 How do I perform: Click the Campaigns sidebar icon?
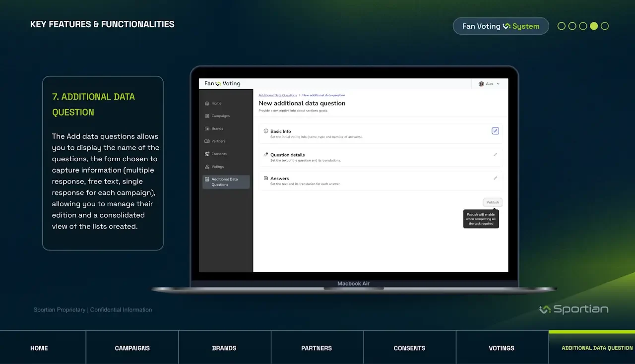[x=207, y=116]
